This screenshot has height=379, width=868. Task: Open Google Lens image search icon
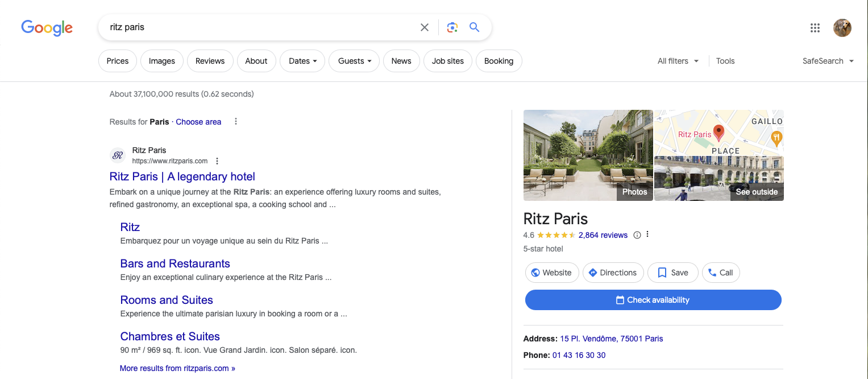(452, 27)
